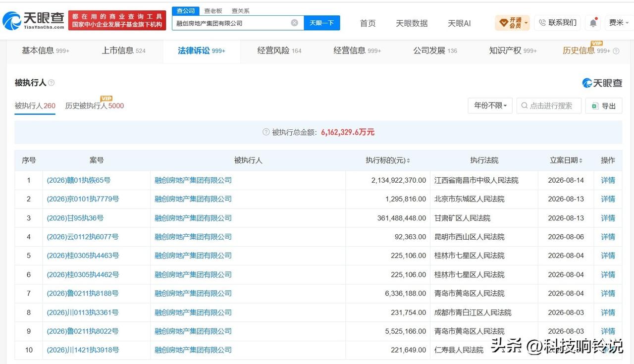
Task: Open the 基本信息 tab
Action: (x=46, y=51)
